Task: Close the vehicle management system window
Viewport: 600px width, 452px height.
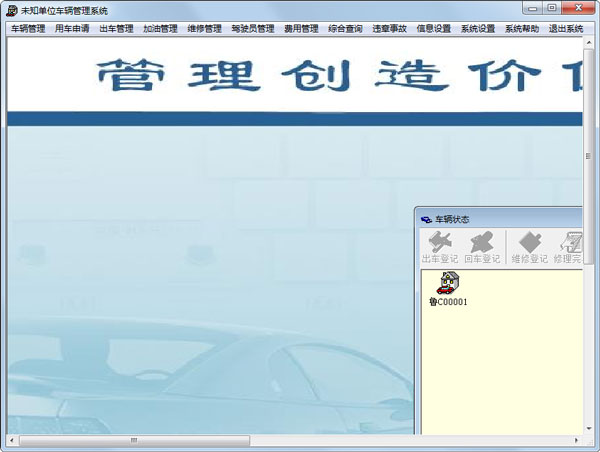Action: click(578, 8)
